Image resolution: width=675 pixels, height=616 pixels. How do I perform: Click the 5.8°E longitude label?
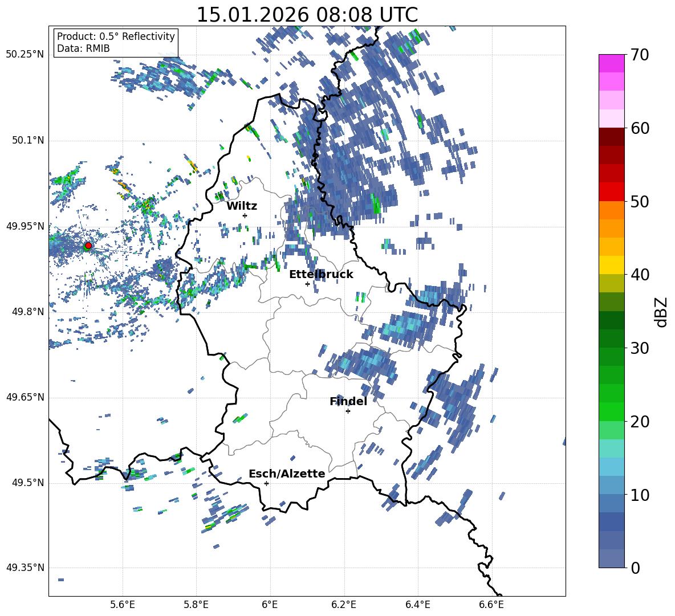click(x=196, y=605)
